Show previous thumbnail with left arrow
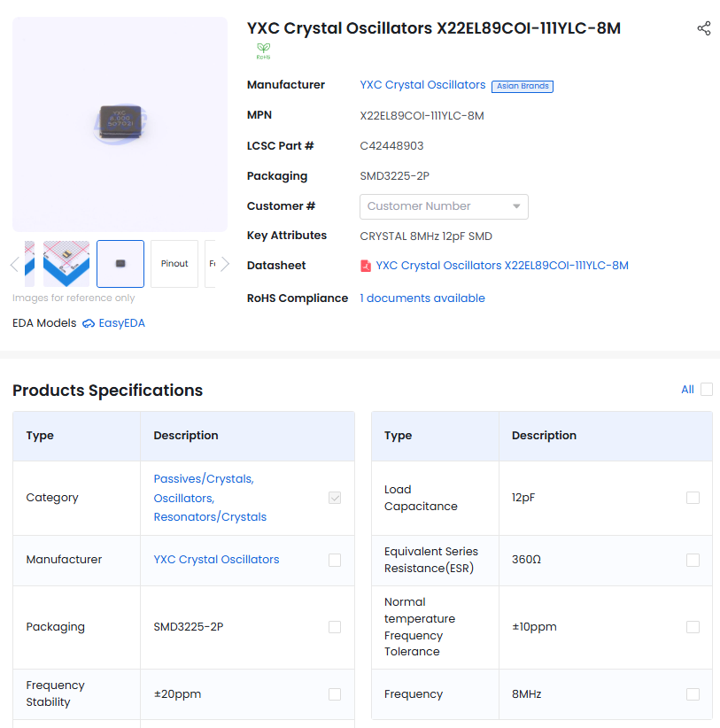This screenshot has width=720, height=728. 14,264
